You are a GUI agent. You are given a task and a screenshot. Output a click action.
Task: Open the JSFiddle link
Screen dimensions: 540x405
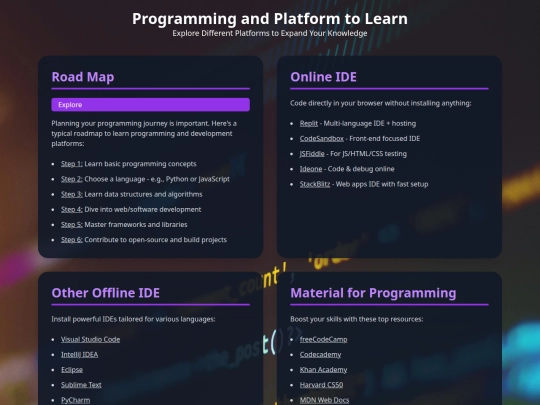click(312, 154)
